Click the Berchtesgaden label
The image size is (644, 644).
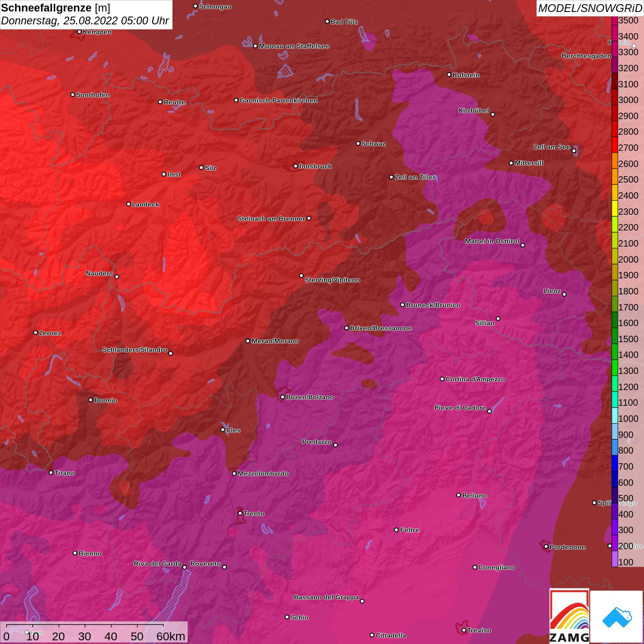point(586,56)
